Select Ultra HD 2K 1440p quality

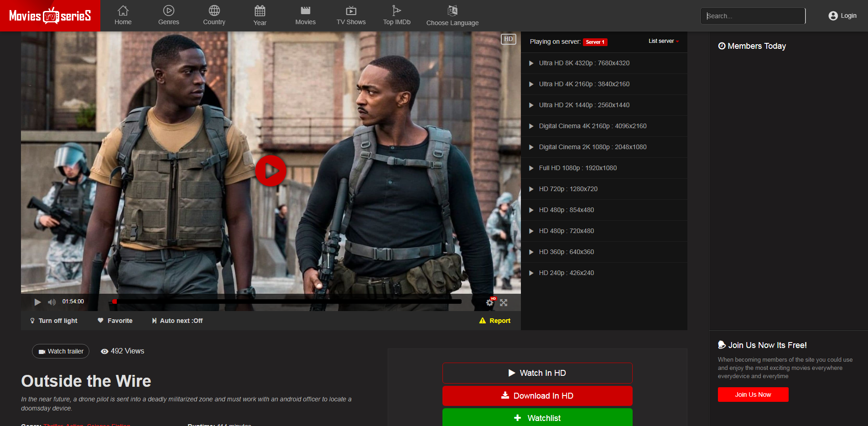click(604, 105)
